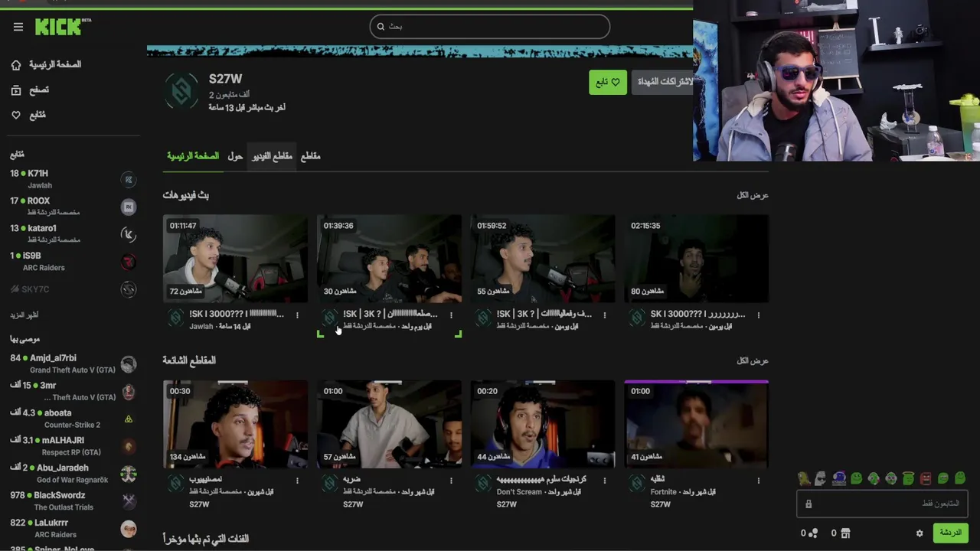Insert the sunglasses gray emote
Image resolution: width=980 pixels, height=551 pixels.
click(821, 479)
